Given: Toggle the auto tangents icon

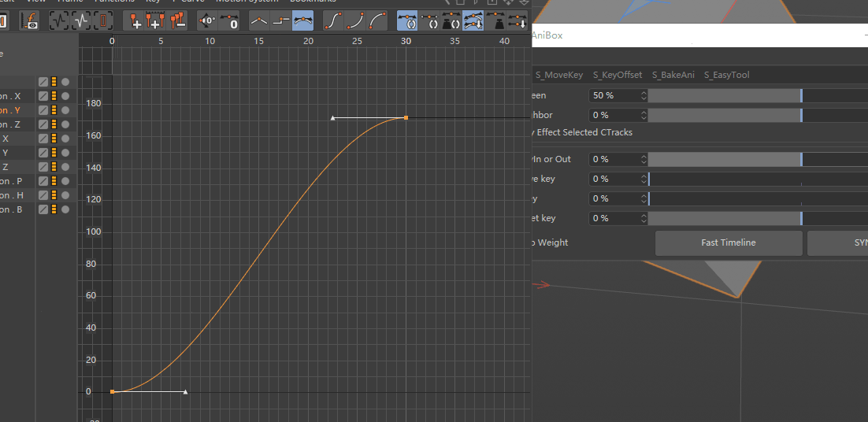Looking at the screenshot, I should point(407,21).
